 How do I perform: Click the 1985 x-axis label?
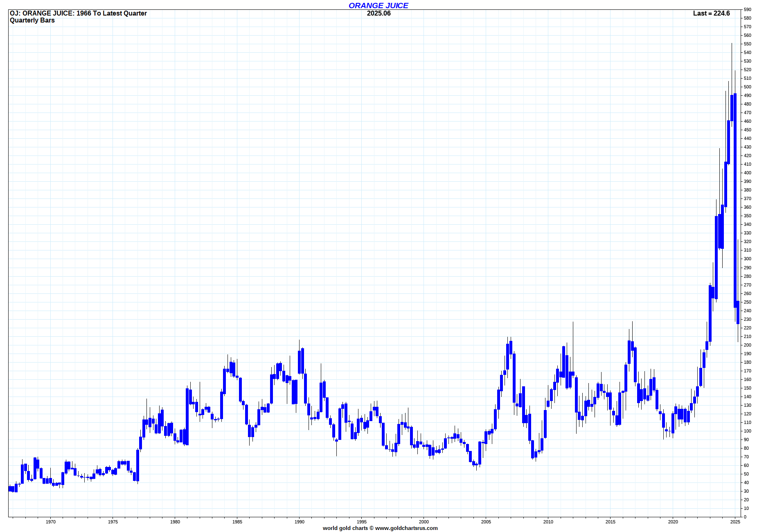(x=237, y=521)
